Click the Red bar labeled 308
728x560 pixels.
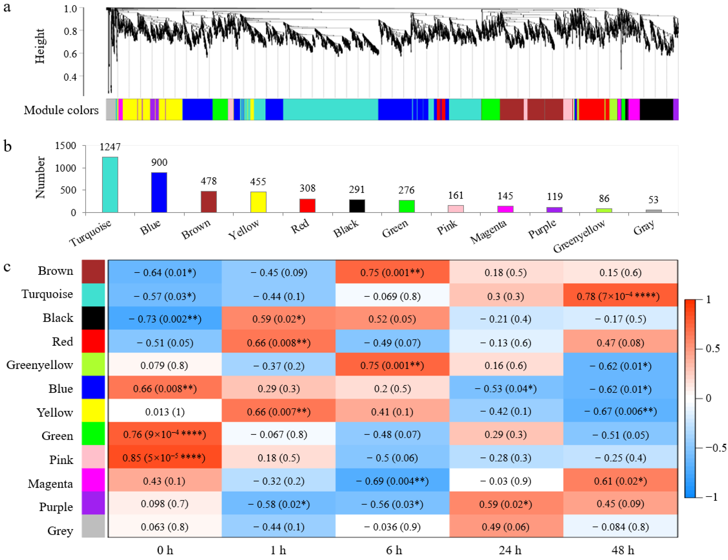tap(307, 205)
